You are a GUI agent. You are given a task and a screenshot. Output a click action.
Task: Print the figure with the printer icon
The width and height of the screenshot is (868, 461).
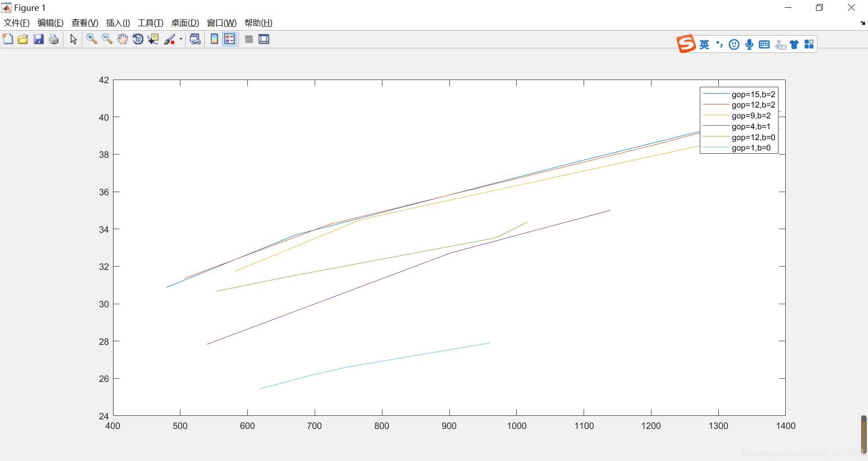click(x=54, y=39)
